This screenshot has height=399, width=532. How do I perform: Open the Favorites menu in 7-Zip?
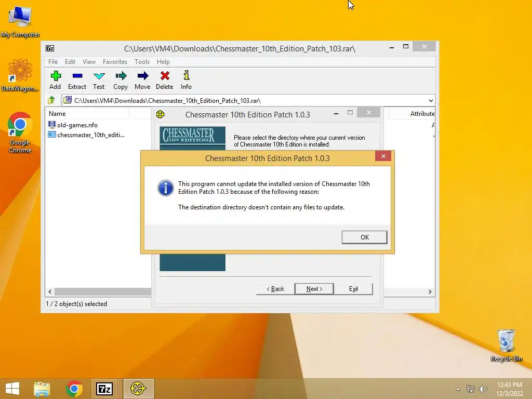tap(115, 62)
